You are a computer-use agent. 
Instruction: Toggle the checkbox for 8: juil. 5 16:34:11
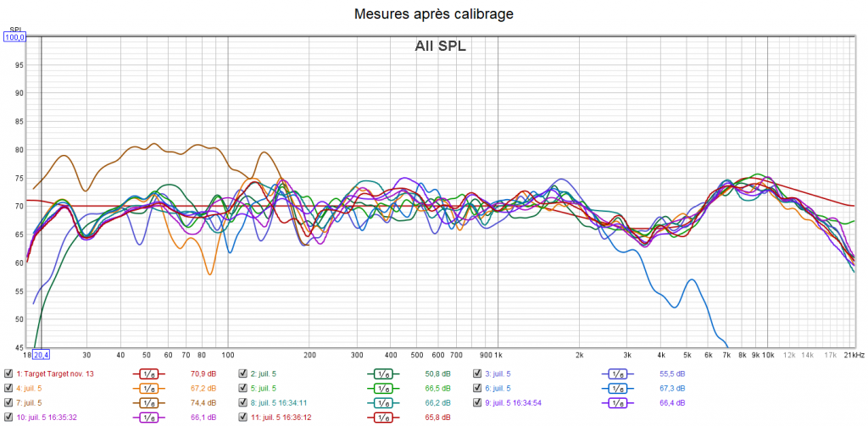pyautogui.click(x=242, y=403)
